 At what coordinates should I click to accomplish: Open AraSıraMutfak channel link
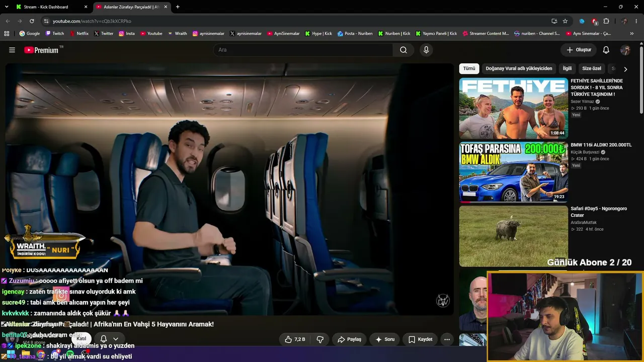pos(584,222)
